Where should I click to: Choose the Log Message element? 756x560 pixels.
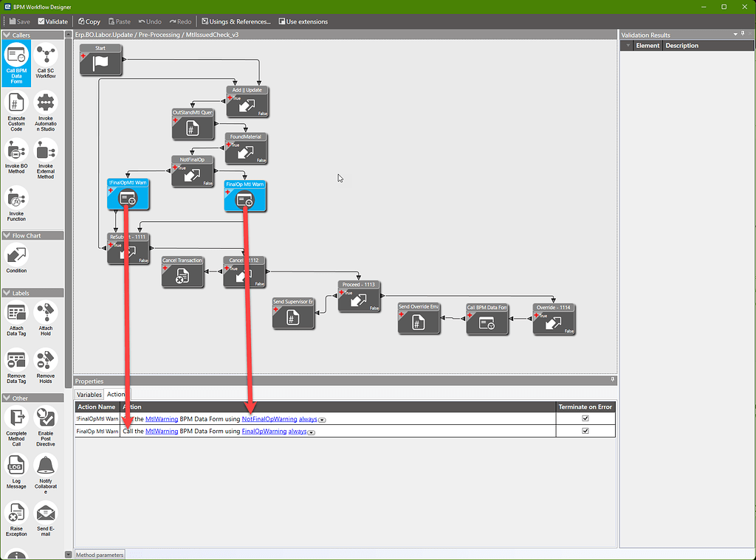[16, 467]
